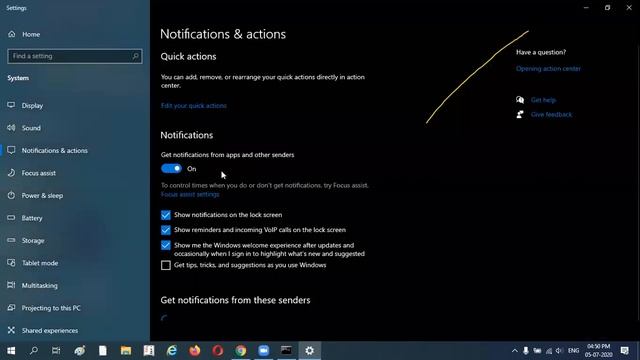Click the Multitasking icon in sidebar
The image size is (640, 360).
11,285
